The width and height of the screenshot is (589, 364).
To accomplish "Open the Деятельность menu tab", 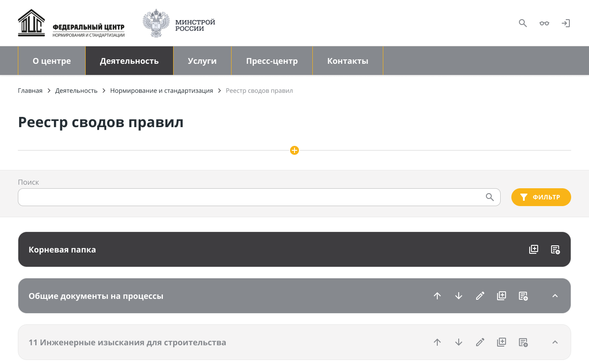I will [129, 61].
